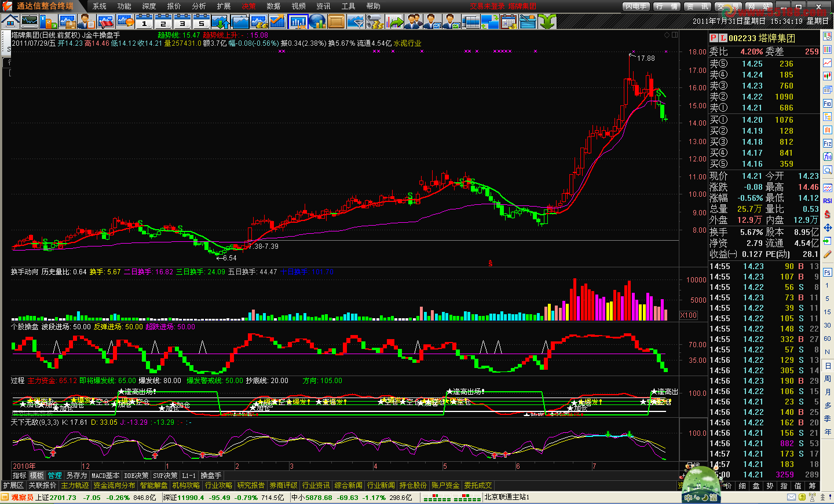Click the calendar icon numbered 5
Screen dimensions: 834x504
pos(201,22)
